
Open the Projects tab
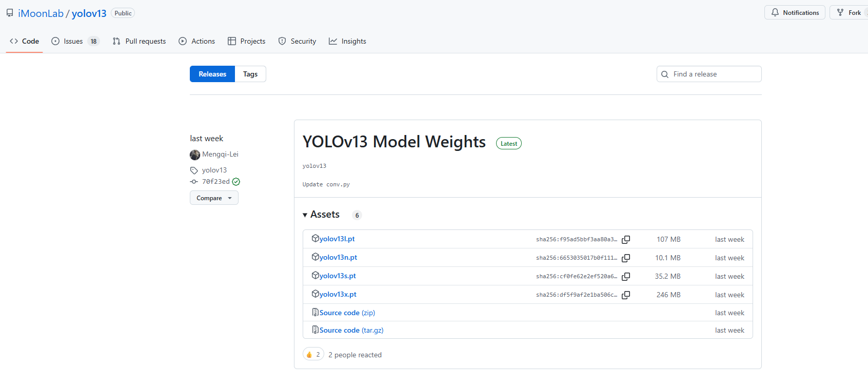pyautogui.click(x=247, y=41)
